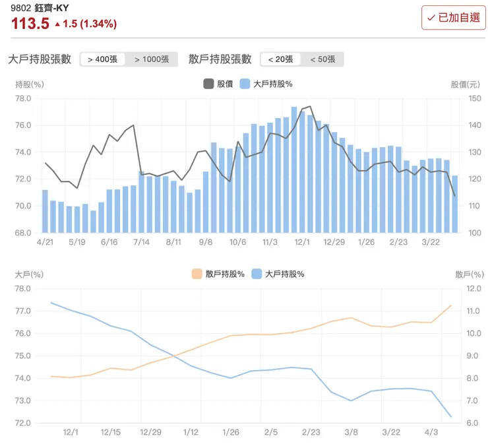Click the 2/23 date on top chart axis
Screen dimensions: 488x448
coord(398,242)
